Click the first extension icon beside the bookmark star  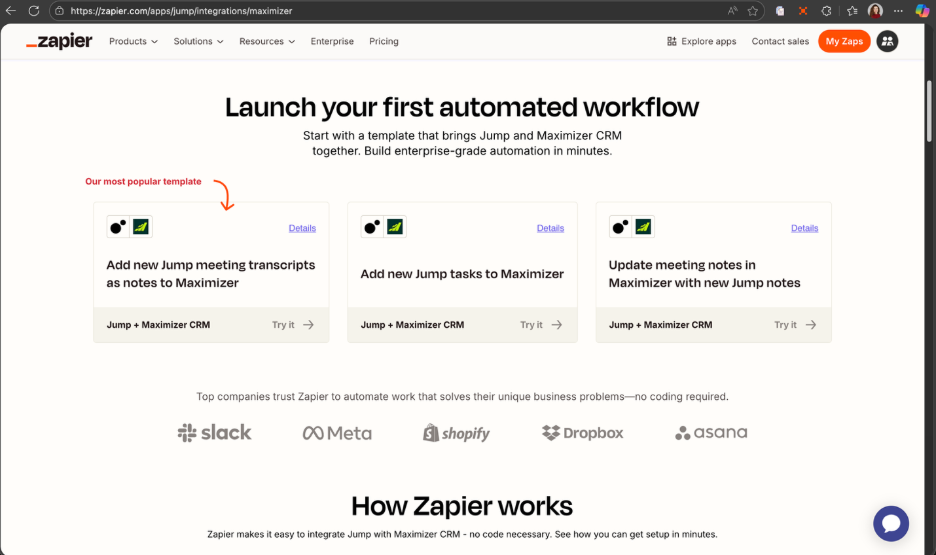[x=780, y=11]
